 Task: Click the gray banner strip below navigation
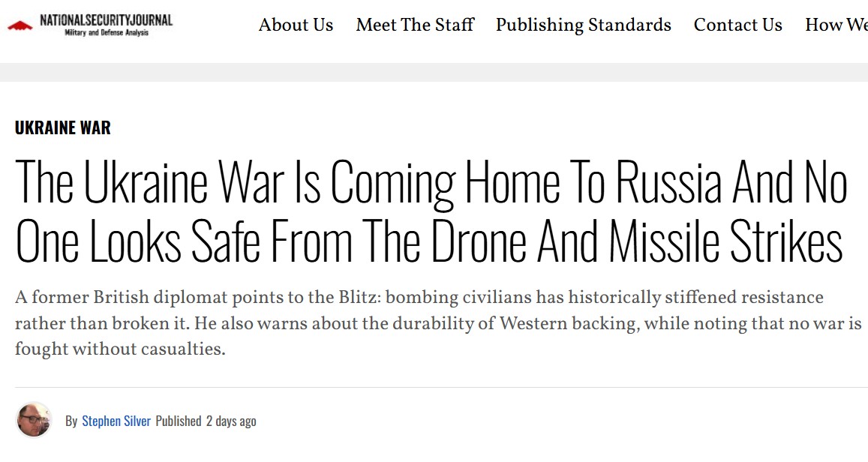click(434, 73)
